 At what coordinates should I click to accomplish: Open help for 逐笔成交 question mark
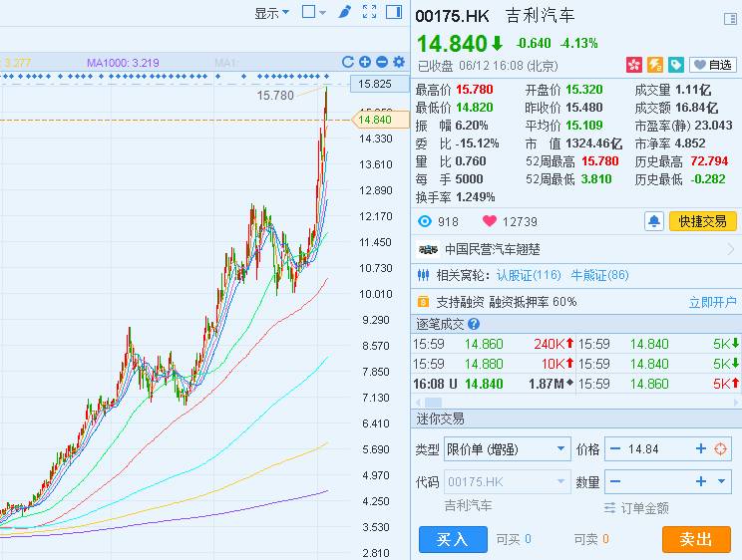click(x=473, y=324)
